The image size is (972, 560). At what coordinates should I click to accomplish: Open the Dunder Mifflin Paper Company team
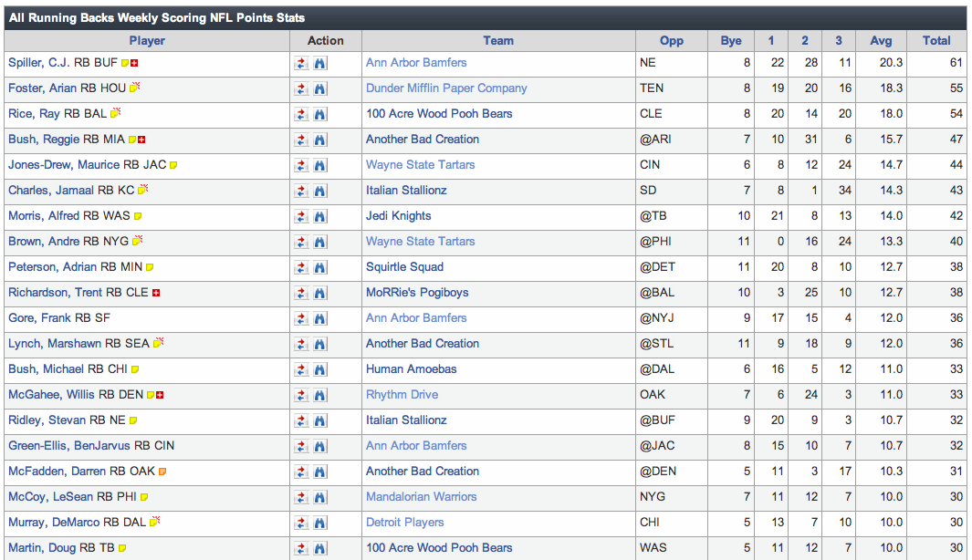click(x=446, y=88)
